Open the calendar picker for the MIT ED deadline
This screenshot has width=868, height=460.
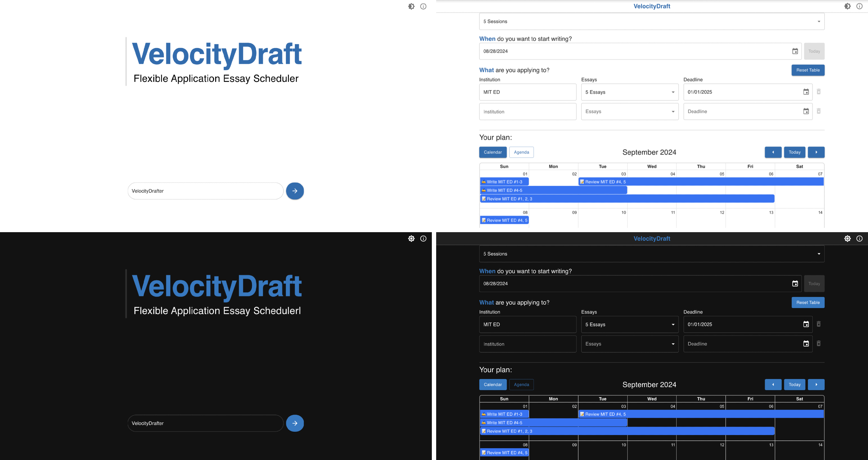(806, 92)
